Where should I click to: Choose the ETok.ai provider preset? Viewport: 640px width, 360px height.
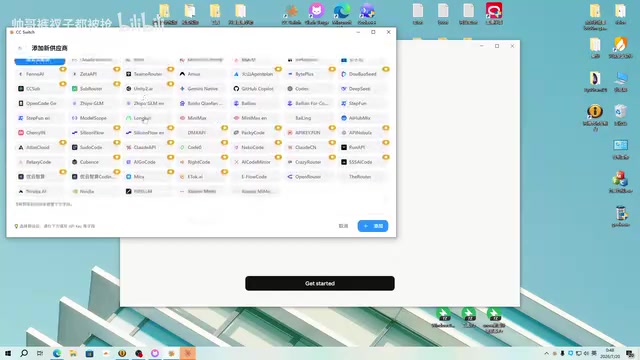click(x=202, y=177)
